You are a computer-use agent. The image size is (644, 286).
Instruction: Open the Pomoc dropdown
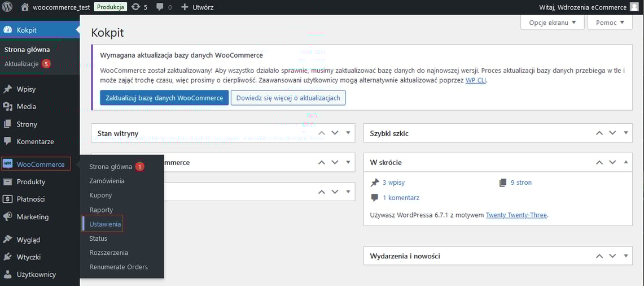click(x=610, y=23)
